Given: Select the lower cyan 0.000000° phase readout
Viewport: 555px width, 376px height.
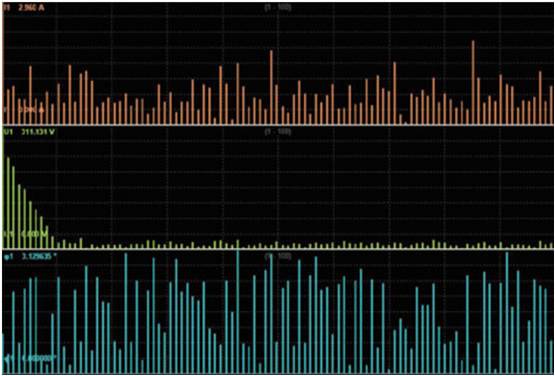Looking at the screenshot, I should click(x=39, y=358).
